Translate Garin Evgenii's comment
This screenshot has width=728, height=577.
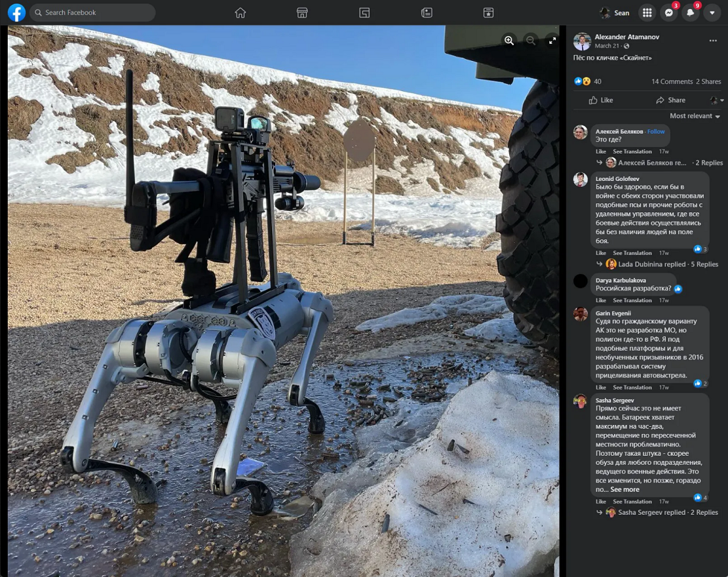[x=632, y=388]
